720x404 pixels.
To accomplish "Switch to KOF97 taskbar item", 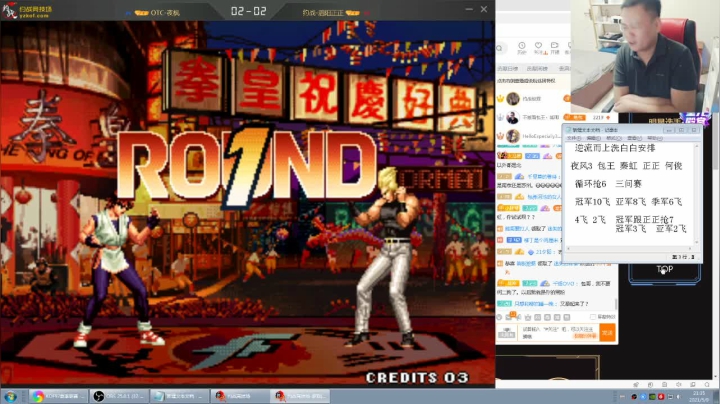I will [58, 396].
